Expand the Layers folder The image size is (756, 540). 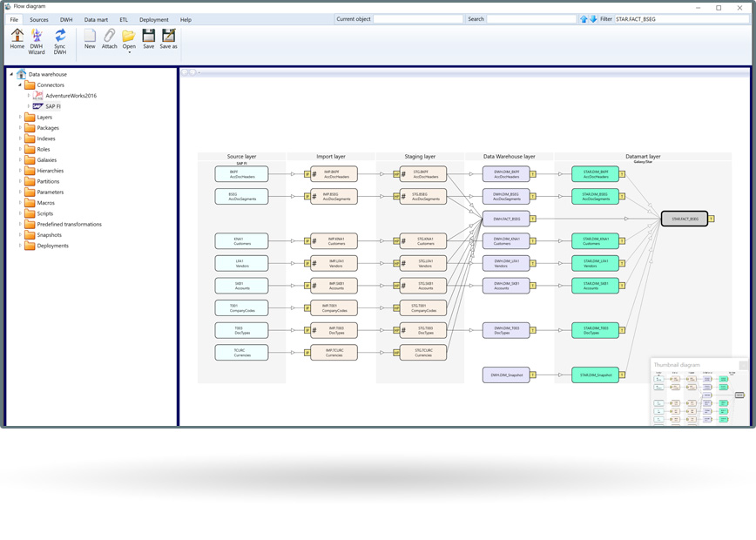[x=20, y=118]
